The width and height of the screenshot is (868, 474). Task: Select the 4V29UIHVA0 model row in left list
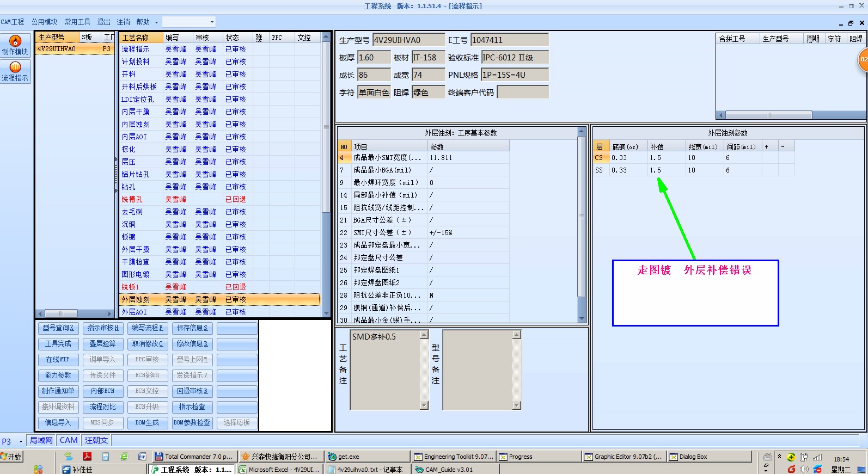pyautogui.click(x=75, y=48)
